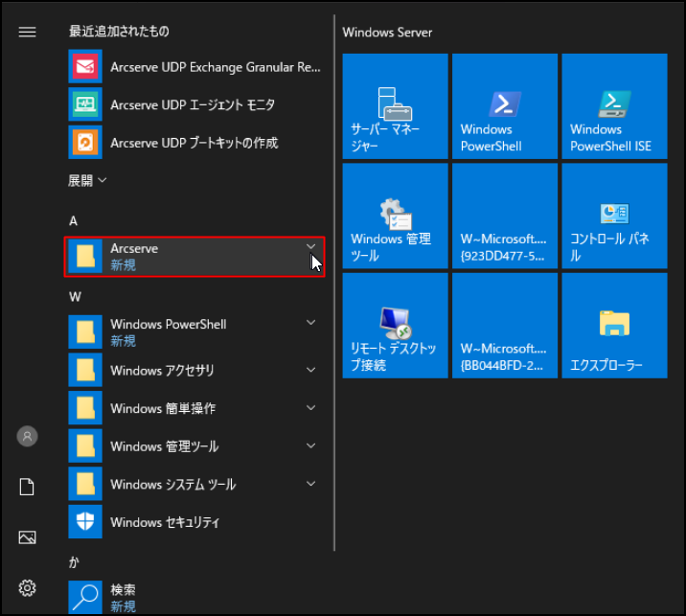Expand the Arcserve folder chevron
Viewport: 686px width, 616px height.
click(x=310, y=247)
